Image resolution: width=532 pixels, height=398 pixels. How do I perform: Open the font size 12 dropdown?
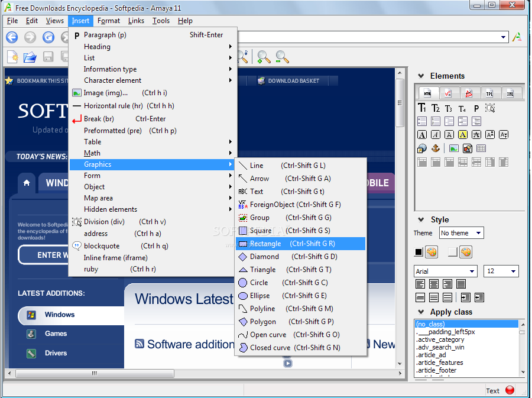[x=501, y=271]
